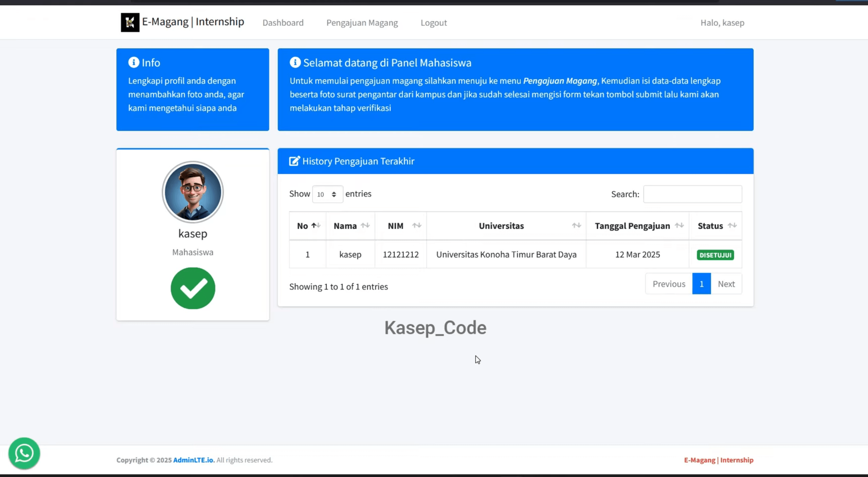Click the Mahasiswa role label
Screen dimensions: 868x477
click(193, 252)
